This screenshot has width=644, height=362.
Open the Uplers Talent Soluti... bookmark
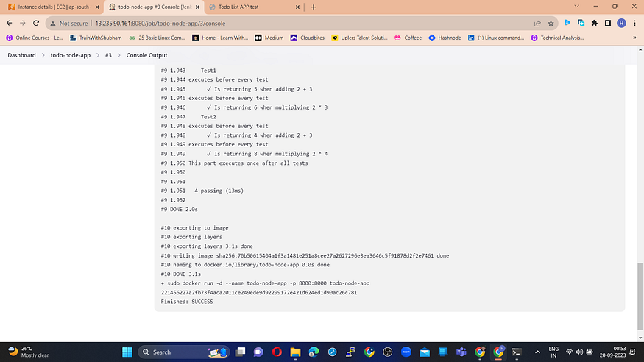coord(359,38)
